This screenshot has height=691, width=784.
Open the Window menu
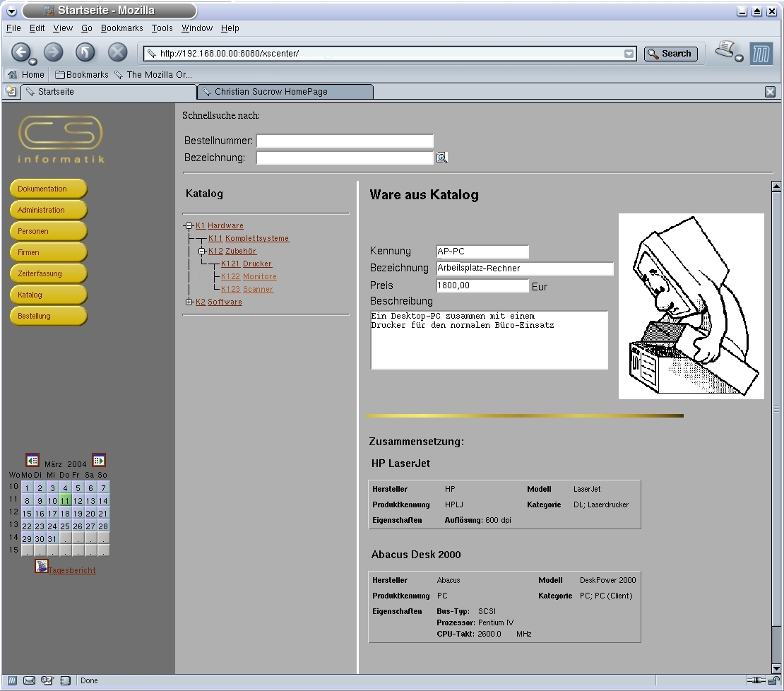[x=197, y=28]
